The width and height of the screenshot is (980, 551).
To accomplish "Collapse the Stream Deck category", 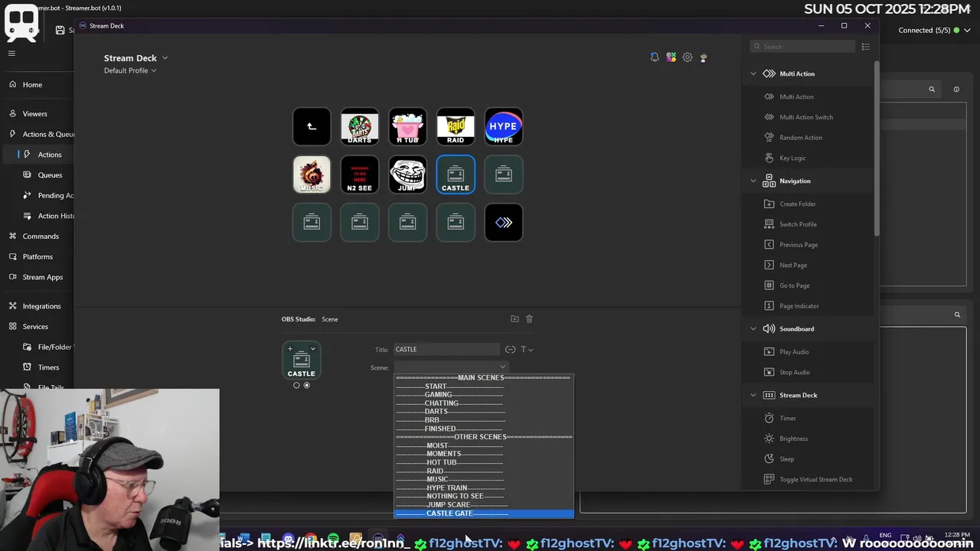I will coord(753,395).
